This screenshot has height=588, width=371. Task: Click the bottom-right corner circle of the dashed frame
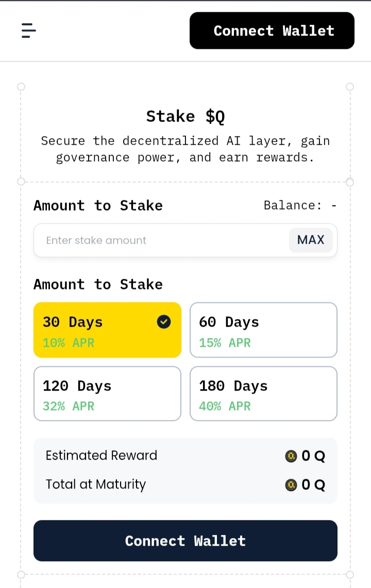pos(350,575)
